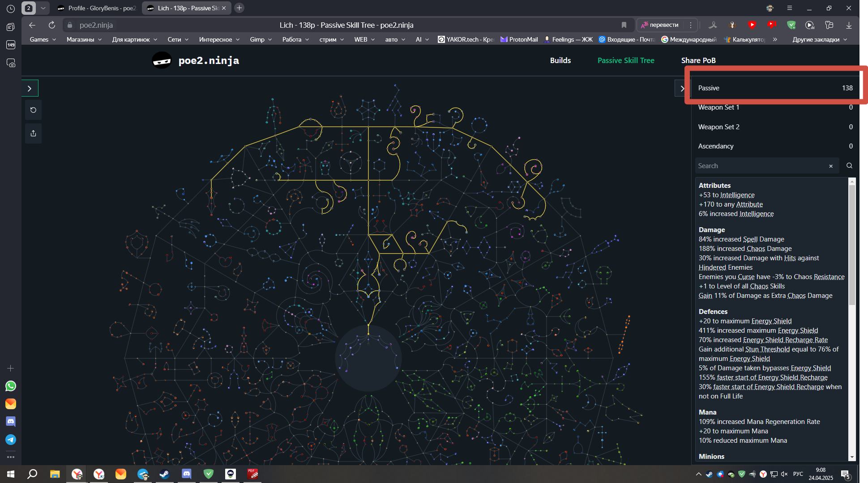Image resolution: width=868 pixels, height=483 pixels.
Task: Click the share/export tree icon
Action: (x=33, y=133)
